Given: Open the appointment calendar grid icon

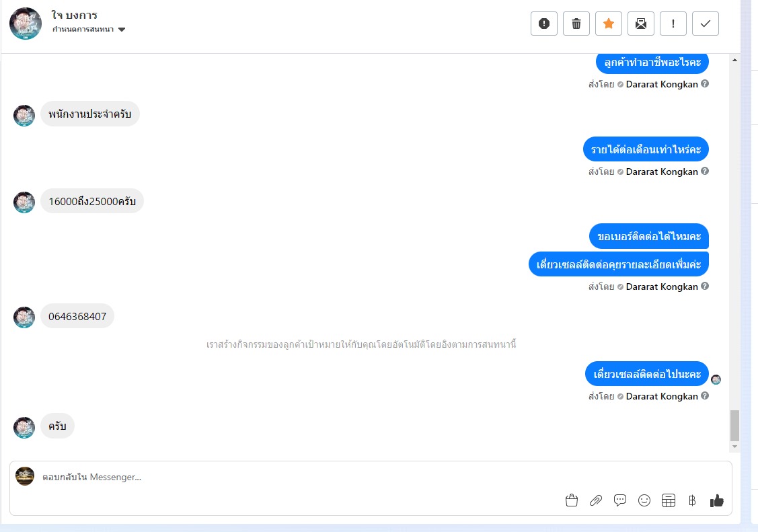Looking at the screenshot, I should point(668,500).
